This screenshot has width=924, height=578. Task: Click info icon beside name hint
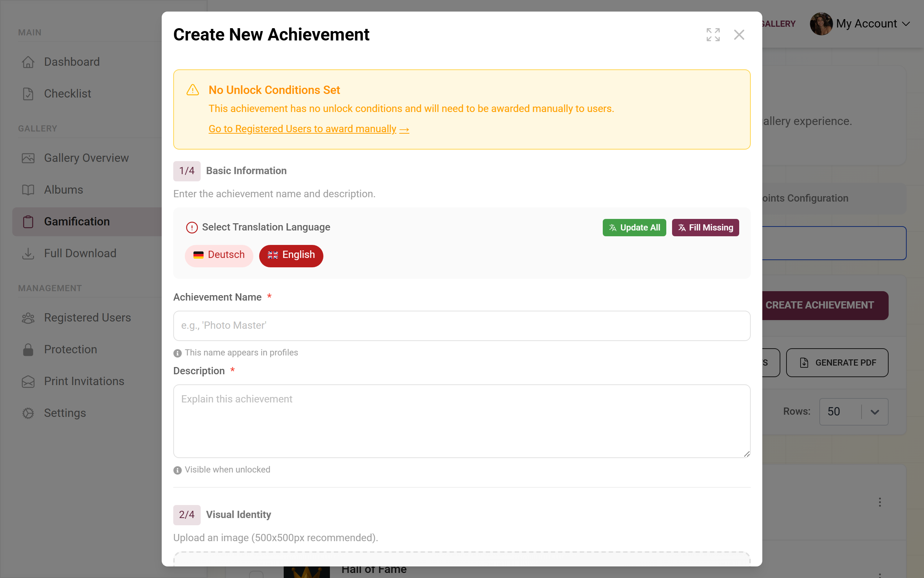178,353
